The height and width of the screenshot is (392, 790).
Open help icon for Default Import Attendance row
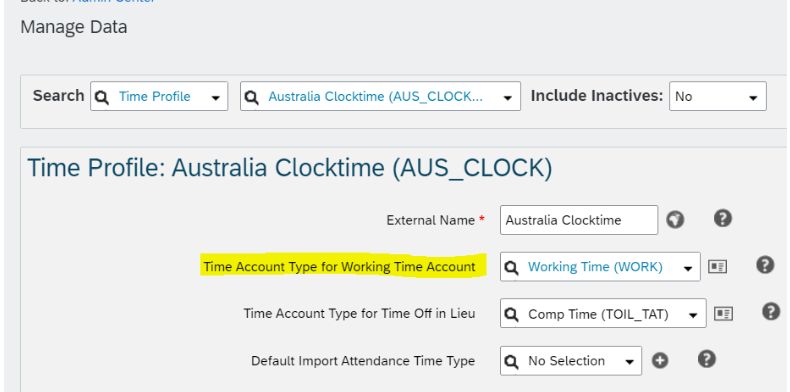click(x=707, y=359)
